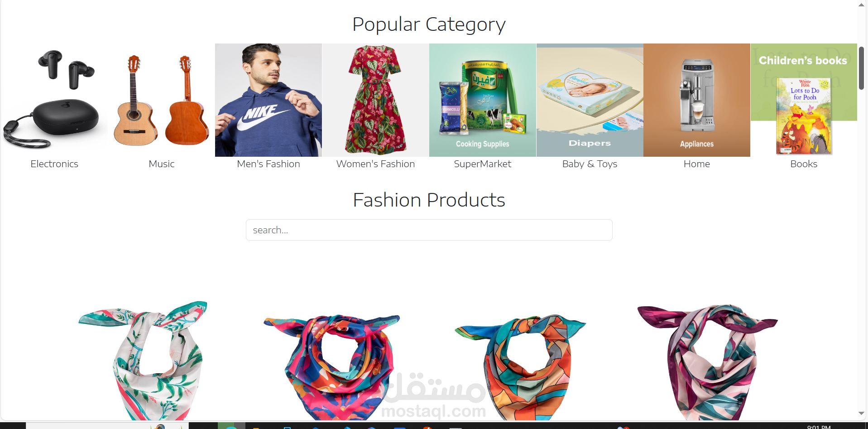The width and height of the screenshot is (868, 429).
Task: Click the Books category label
Action: coord(804,164)
